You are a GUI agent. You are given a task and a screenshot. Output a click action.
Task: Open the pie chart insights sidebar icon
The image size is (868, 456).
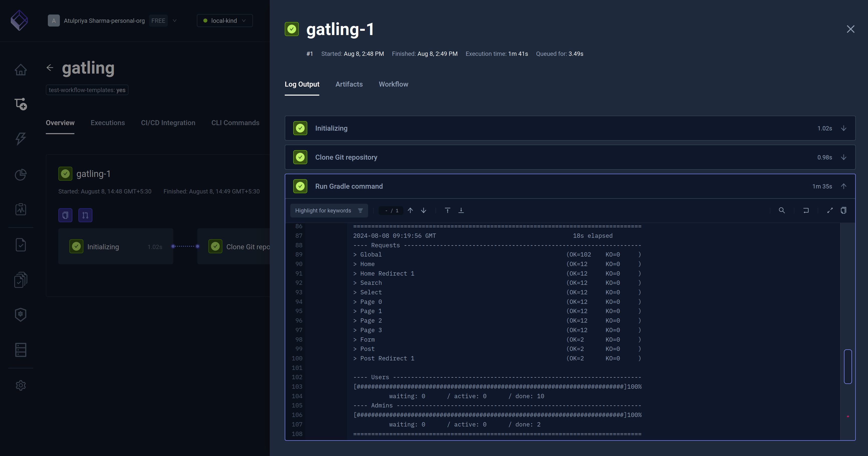pyautogui.click(x=21, y=174)
